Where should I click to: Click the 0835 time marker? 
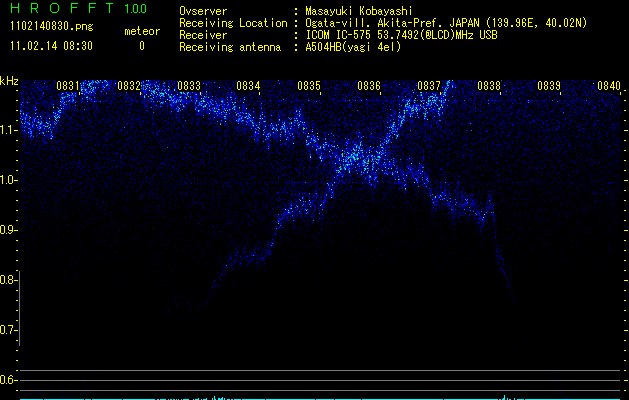pos(309,86)
